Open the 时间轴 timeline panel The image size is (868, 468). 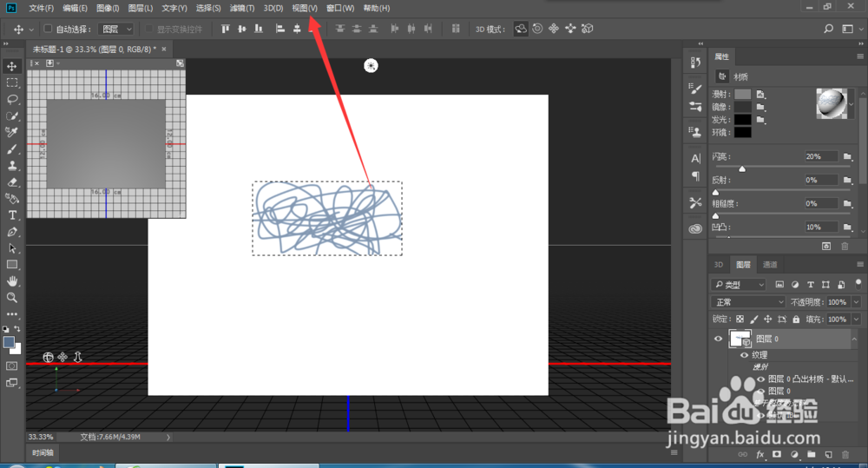[43, 452]
